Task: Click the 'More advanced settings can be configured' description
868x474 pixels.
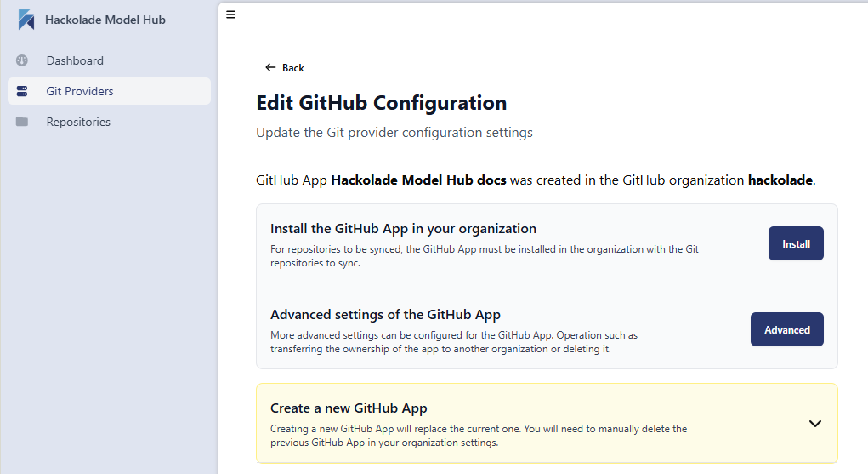Action: coord(454,342)
